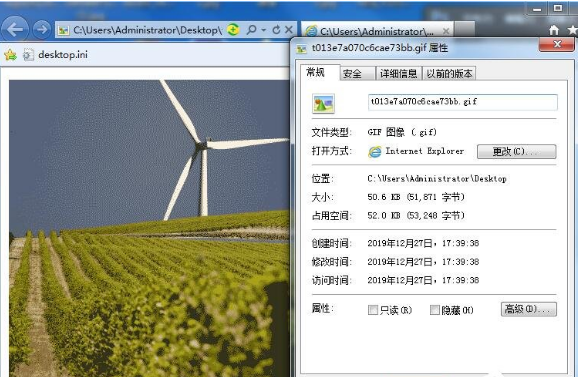Click the GIF 图像 (.gif) file type text
Image resolution: width=578 pixels, height=377 pixels.
(402, 132)
